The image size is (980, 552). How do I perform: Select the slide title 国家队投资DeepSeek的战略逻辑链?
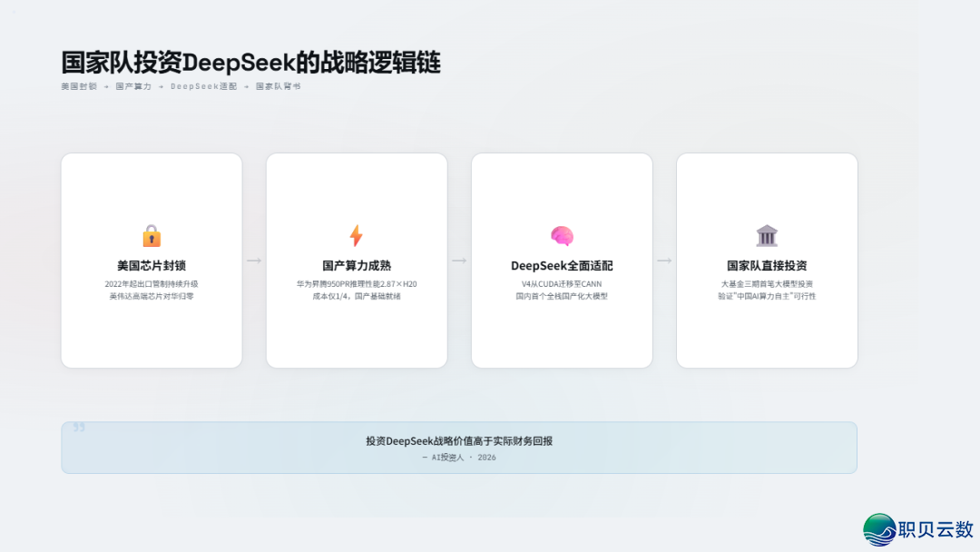pos(250,63)
